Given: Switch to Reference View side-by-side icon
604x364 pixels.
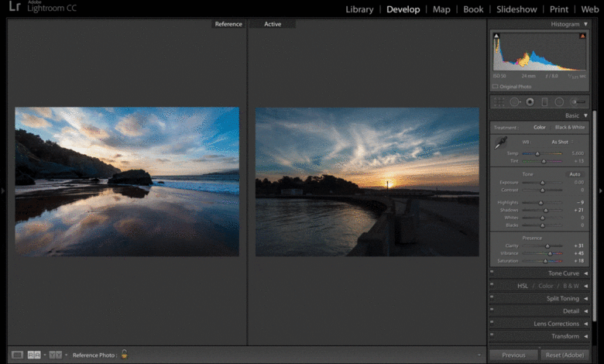Looking at the screenshot, I should point(34,355).
